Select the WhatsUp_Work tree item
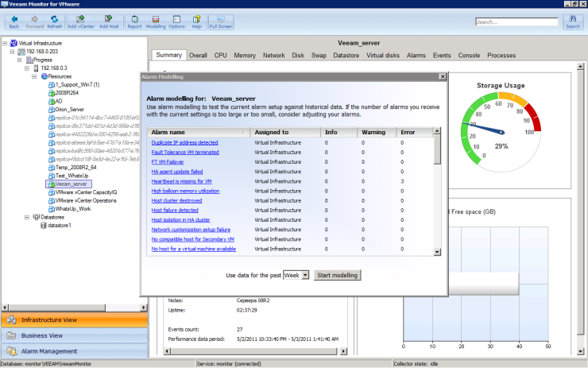This screenshot has height=368, width=588. [73, 208]
